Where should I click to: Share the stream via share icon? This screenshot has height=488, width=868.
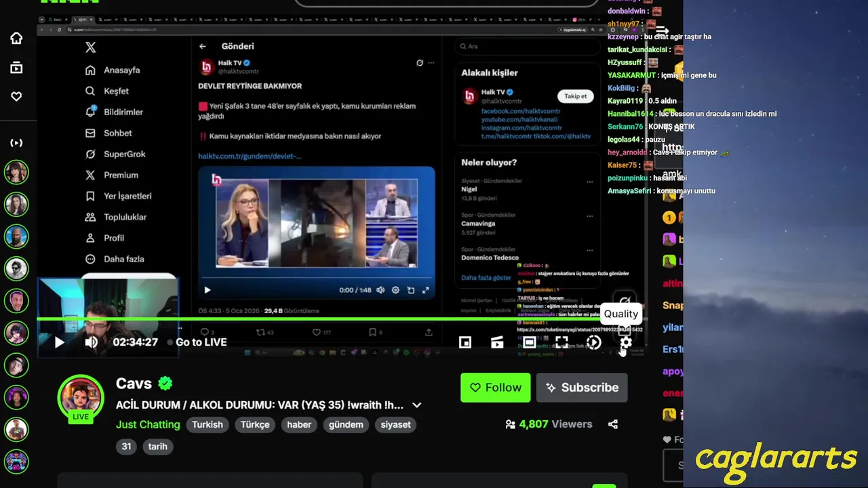click(x=613, y=424)
